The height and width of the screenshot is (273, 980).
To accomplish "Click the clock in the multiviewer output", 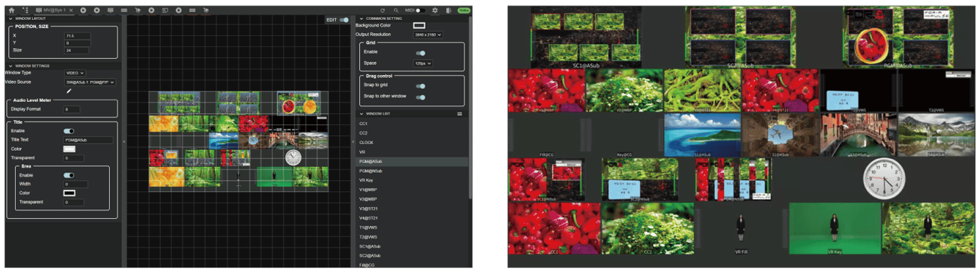I will click(x=883, y=179).
